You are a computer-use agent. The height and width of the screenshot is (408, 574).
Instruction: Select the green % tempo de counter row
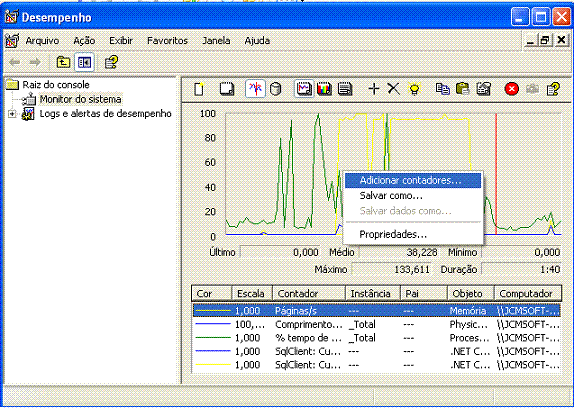tap(377, 338)
